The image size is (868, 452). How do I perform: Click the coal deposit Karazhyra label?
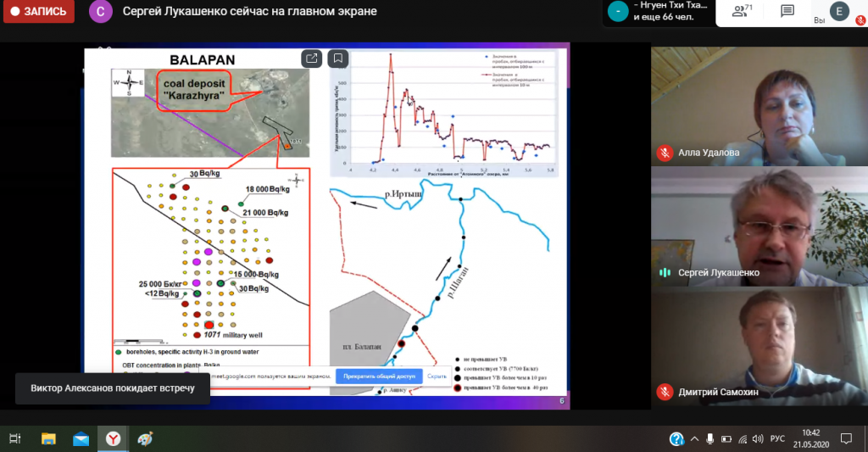pyautogui.click(x=194, y=90)
